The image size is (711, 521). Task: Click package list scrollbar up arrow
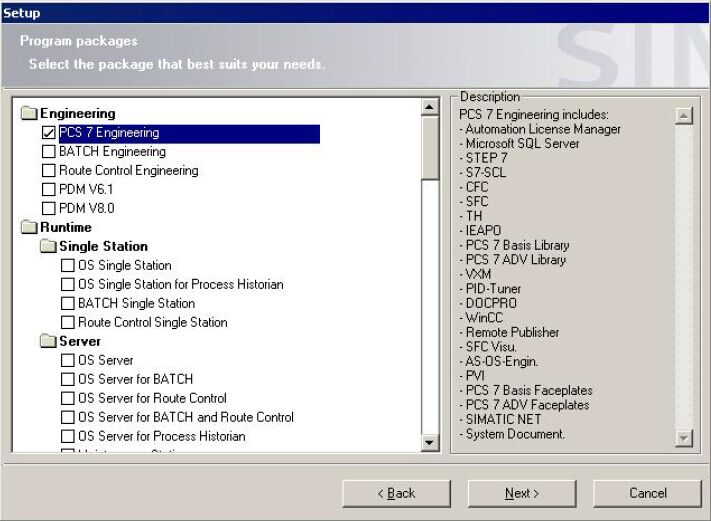click(x=429, y=107)
